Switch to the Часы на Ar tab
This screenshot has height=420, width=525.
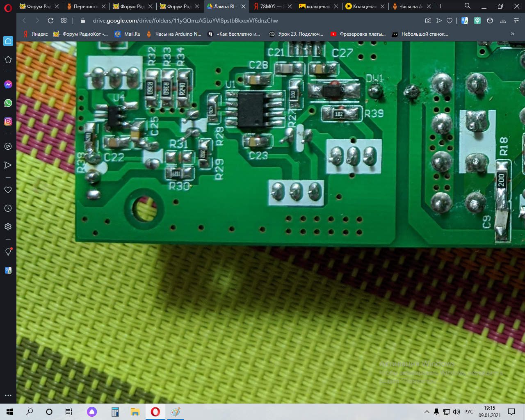coord(412,6)
